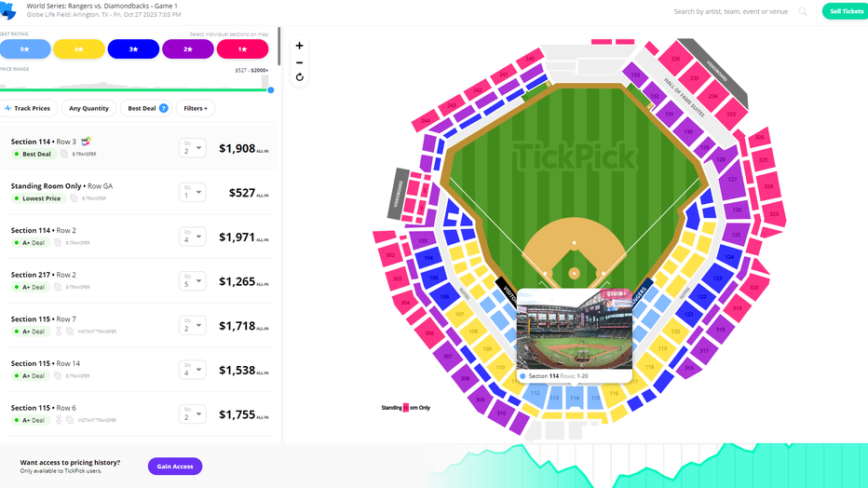The height and width of the screenshot is (488, 868).
Task: Toggle the 1-star seat rating filter
Action: [x=242, y=49]
